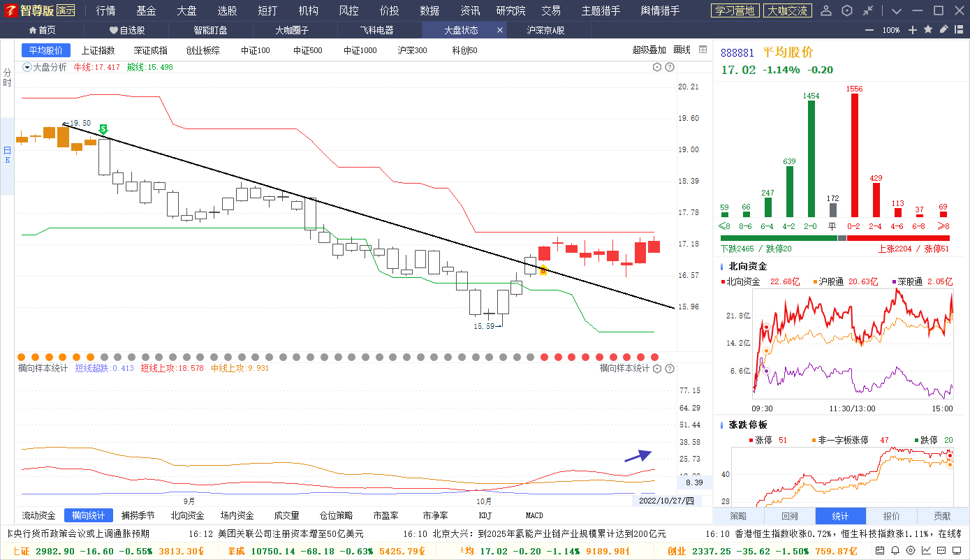This screenshot has height=560, width=970.
Task: Zoom in with the plus icon
Action: click(913, 30)
